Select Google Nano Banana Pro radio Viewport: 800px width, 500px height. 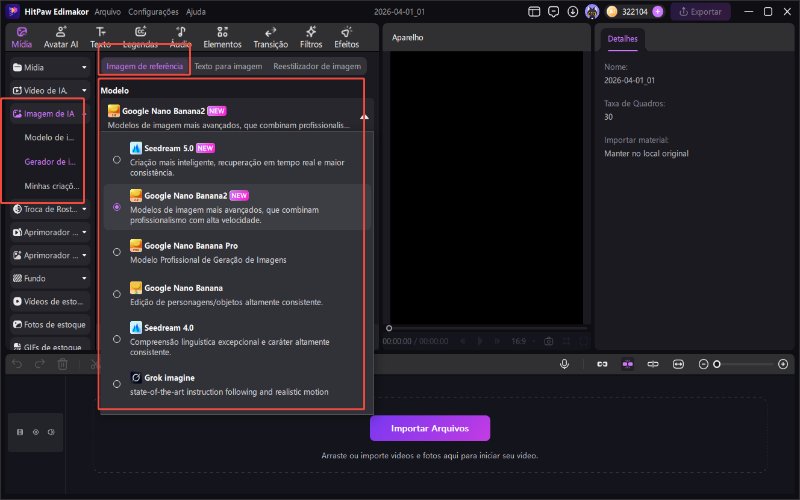(117, 252)
